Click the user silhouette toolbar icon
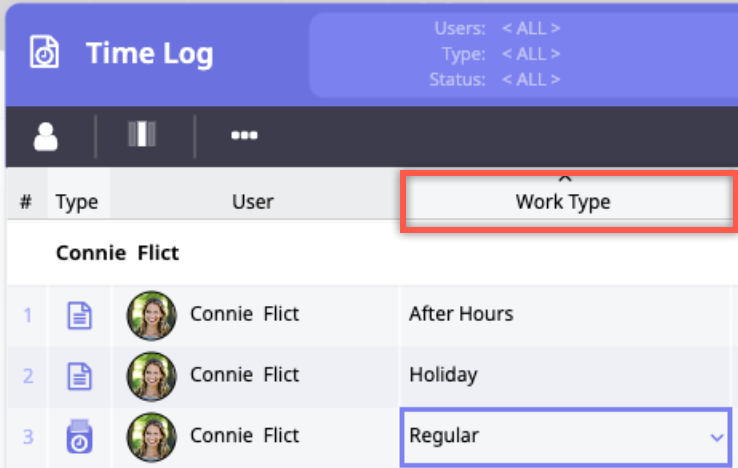Viewport: 738px width, 468px height. point(46,135)
